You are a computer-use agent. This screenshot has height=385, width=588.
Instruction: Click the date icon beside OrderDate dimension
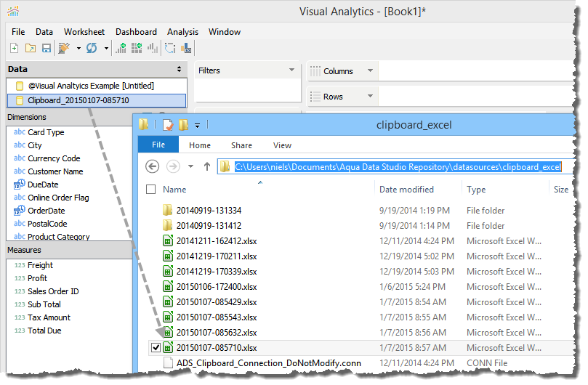pyautogui.click(x=19, y=211)
